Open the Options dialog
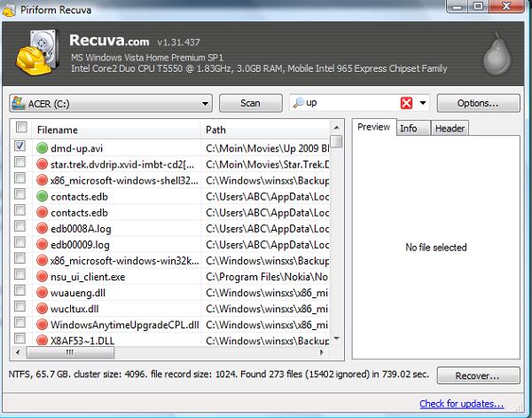The height and width of the screenshot is (418, 532). click(x=478, y=103)
